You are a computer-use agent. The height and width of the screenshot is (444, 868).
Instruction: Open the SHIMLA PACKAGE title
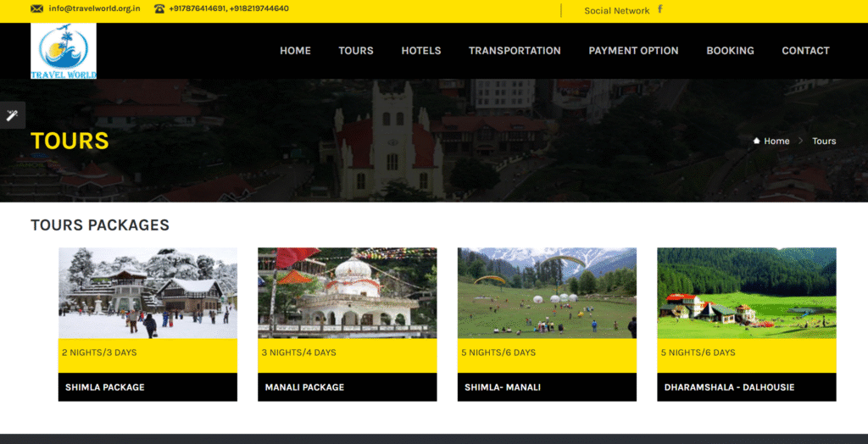coord(104,387)
